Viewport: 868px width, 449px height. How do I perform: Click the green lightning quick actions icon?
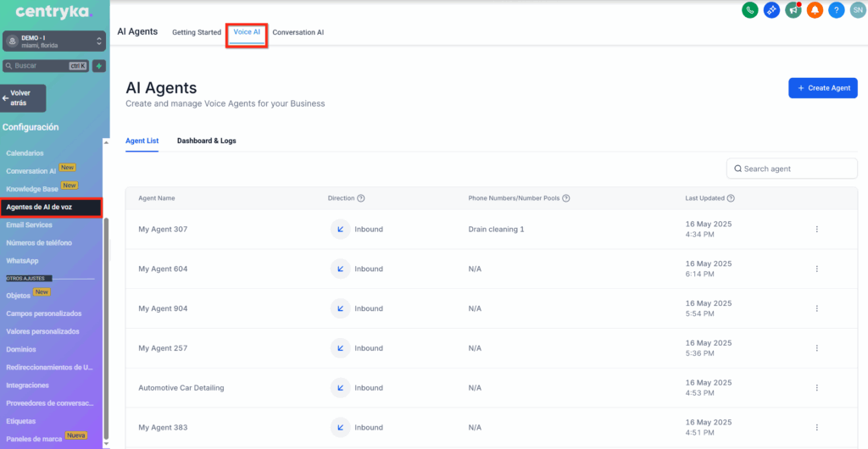click(x=99, y=66)
